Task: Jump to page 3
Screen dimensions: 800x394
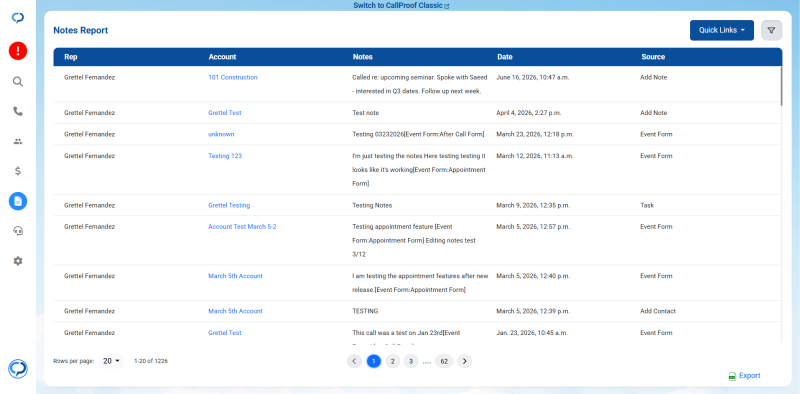Action: click(411, 361)
